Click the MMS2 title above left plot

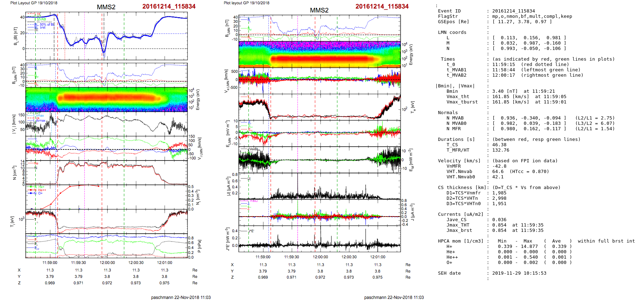pyautogui.click(x=106, y=7)
